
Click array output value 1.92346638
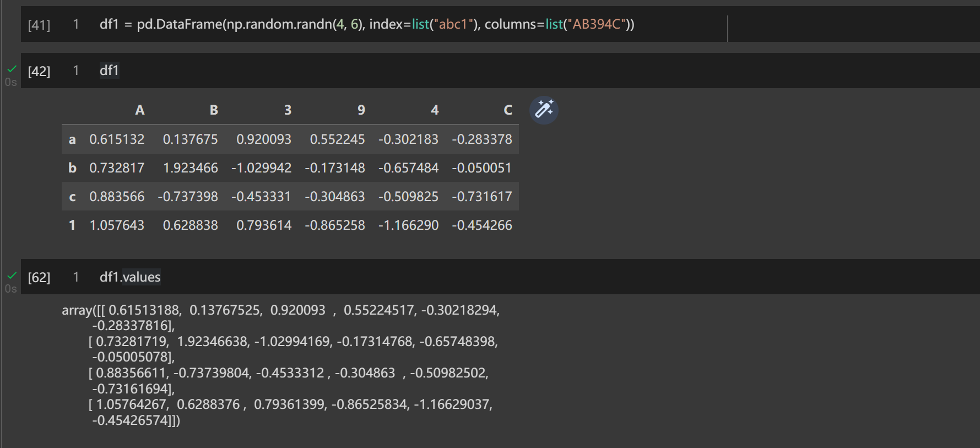[212, 342]
